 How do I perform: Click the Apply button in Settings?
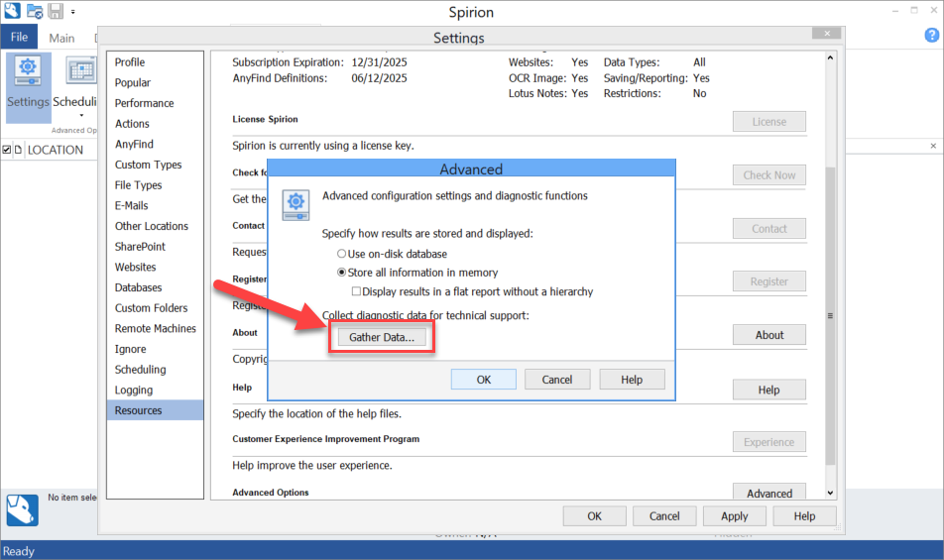coord(735,516)
